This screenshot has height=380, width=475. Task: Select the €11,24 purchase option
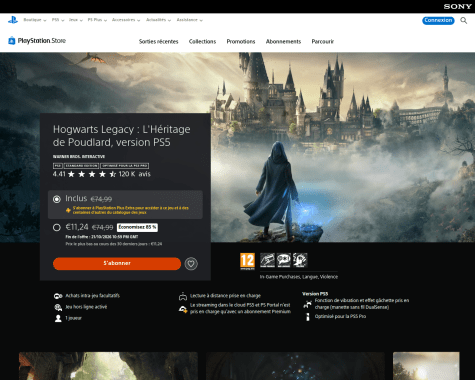[57, 227]
